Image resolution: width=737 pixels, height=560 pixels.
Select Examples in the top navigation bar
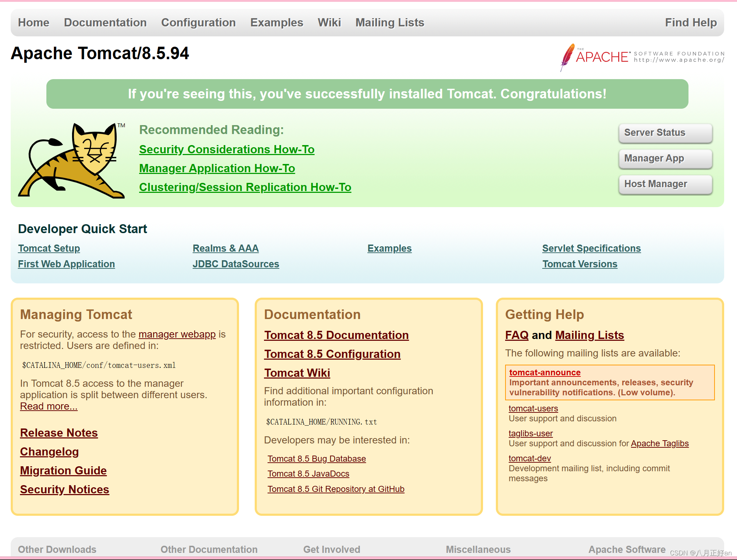coord(276,22)
